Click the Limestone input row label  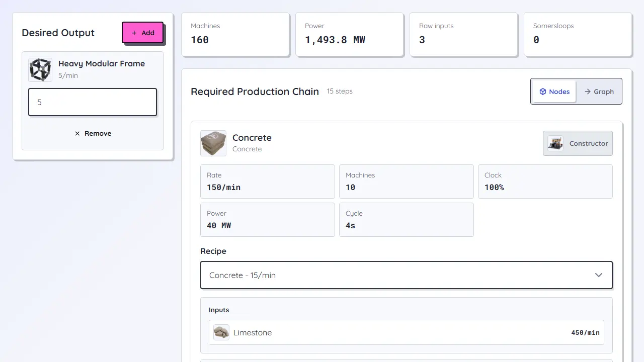(253, 332)
